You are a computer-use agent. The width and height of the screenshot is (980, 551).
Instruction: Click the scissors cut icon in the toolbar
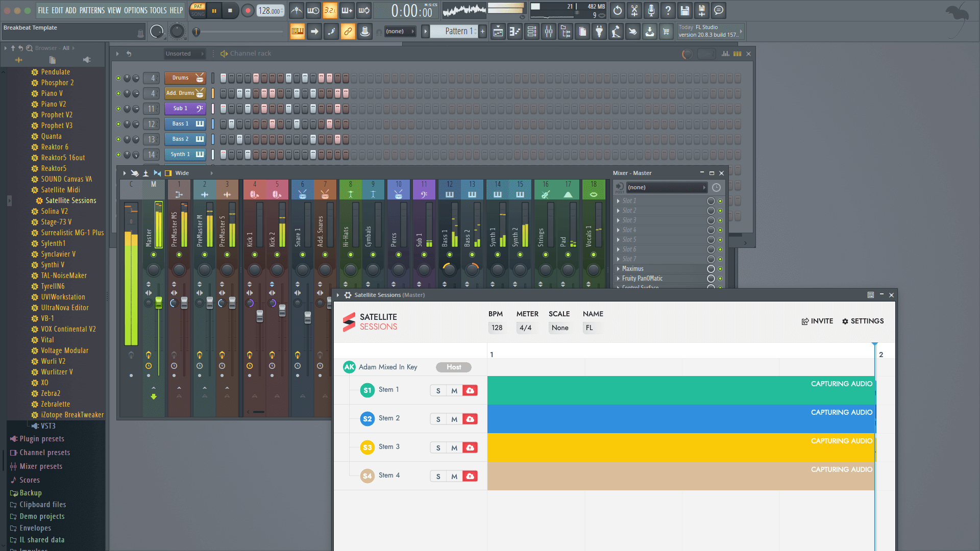pos(635,10)
